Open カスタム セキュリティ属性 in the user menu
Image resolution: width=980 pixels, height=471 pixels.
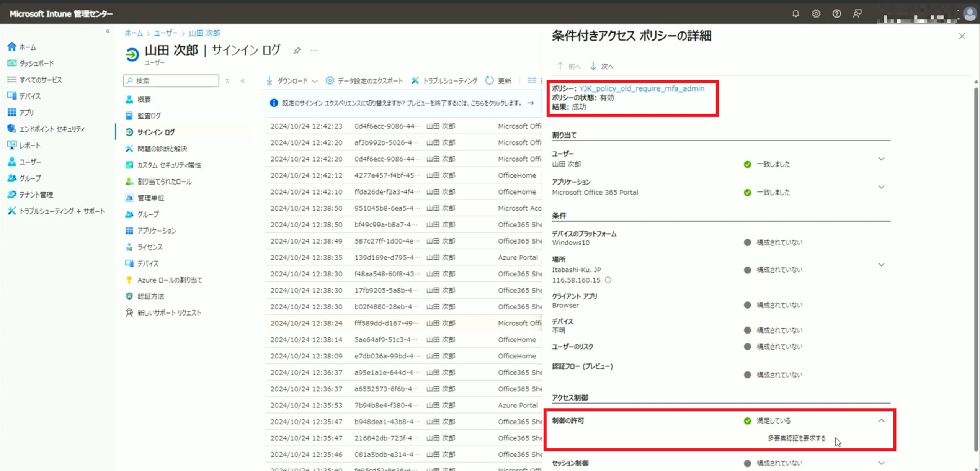(x=163, y=165)
